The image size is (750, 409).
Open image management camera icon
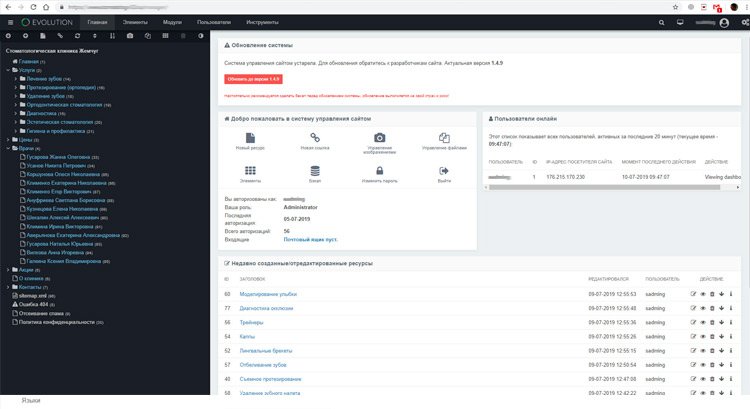click(379, 138)
